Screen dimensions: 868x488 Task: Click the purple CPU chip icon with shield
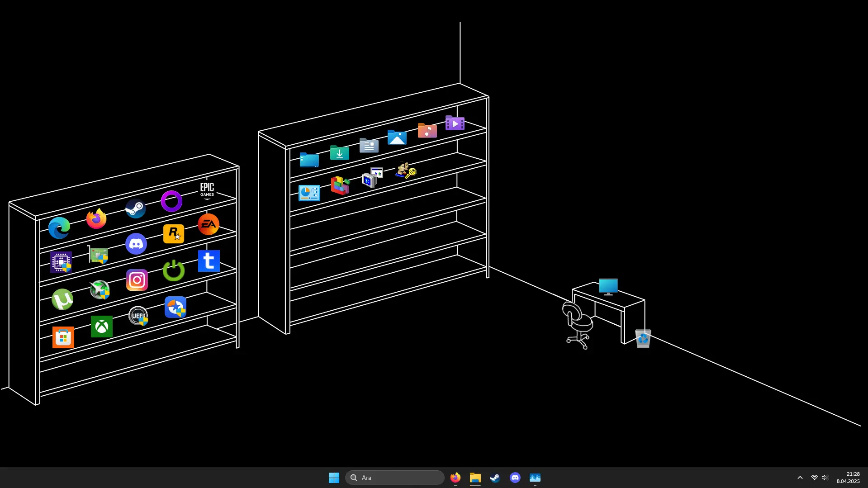[61, 262]
